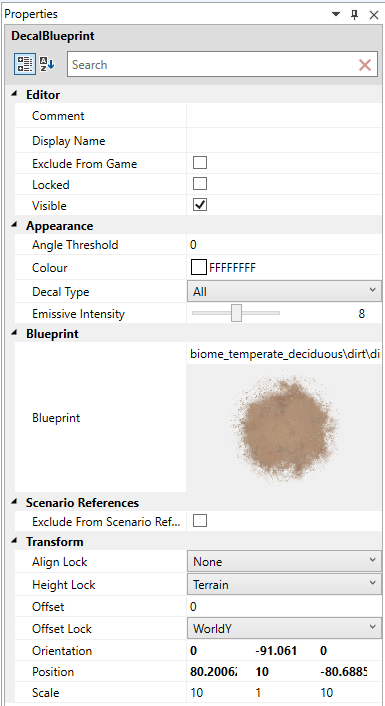
Task: Switch to categorized property view
Action: 25,64
